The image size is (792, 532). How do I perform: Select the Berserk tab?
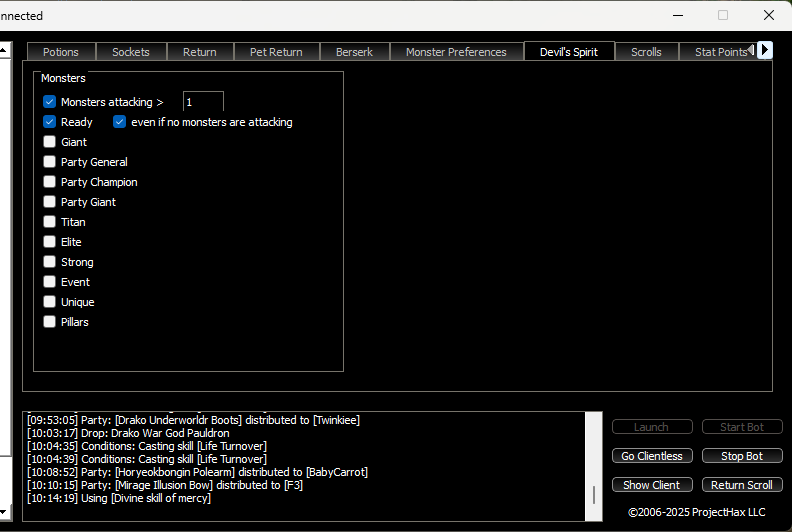pyautogui.click(x=353, y=52)
